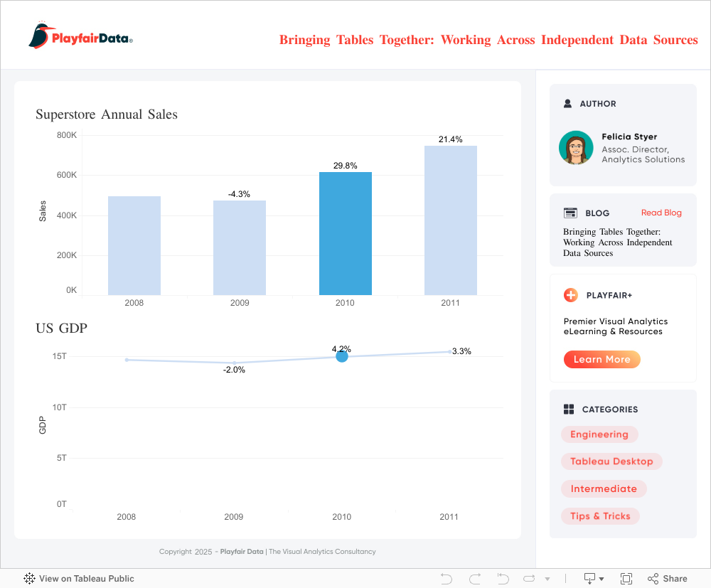The image size is (711, 588).
Task: Click the Undo arrow in the toolbar
Action: (447, 579)
